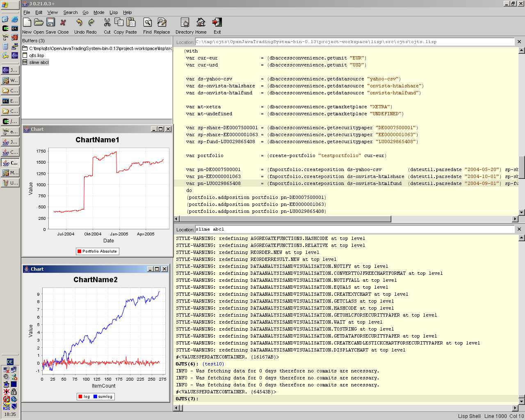
Task: Click the Portfolio Absolute red legend swatch
Action: coord(80,251)
